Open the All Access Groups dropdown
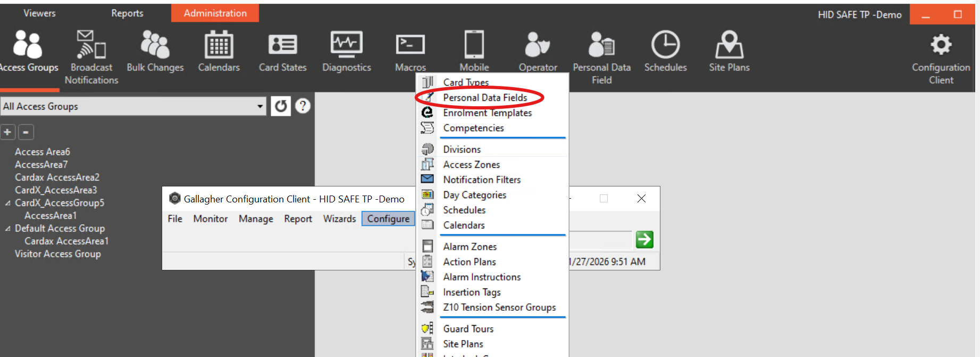The height and width of the screenshot is (357, 980). (133, 106)
